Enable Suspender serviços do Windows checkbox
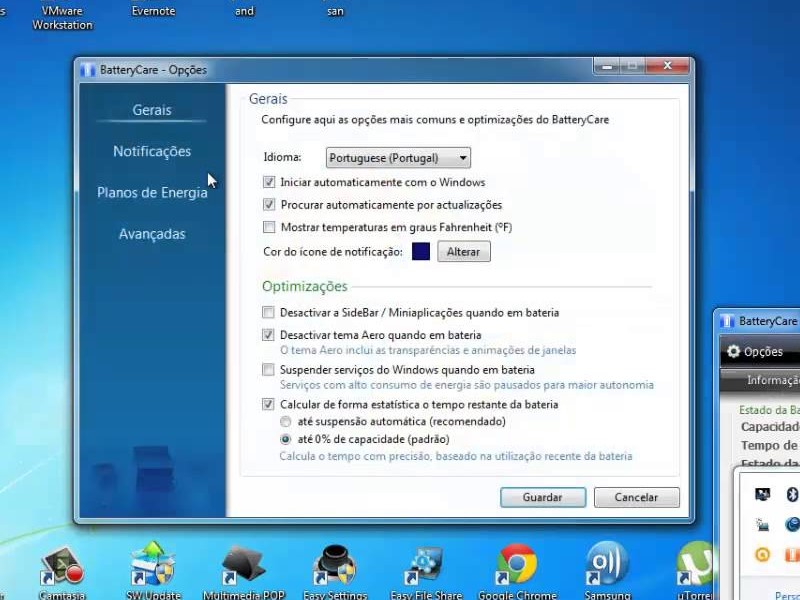This screenshot has height=600, width=800. (268, 369)
